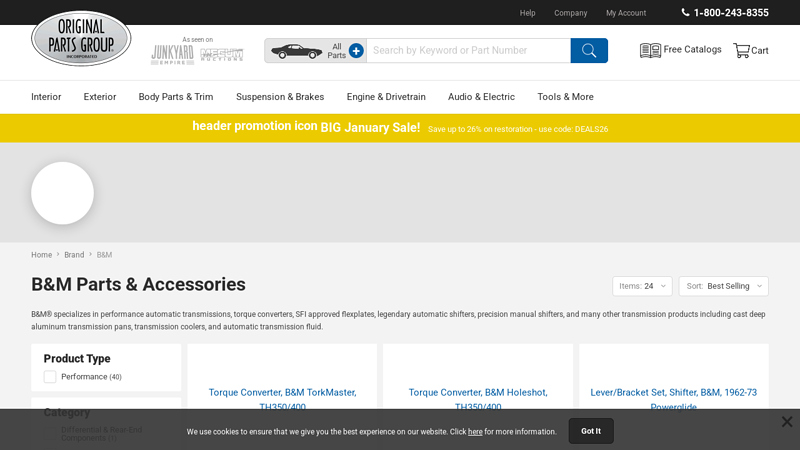Open the Items 24 per-page dropdown
The width and height of the screenshot is (800, 450).
tap(642, 286)
